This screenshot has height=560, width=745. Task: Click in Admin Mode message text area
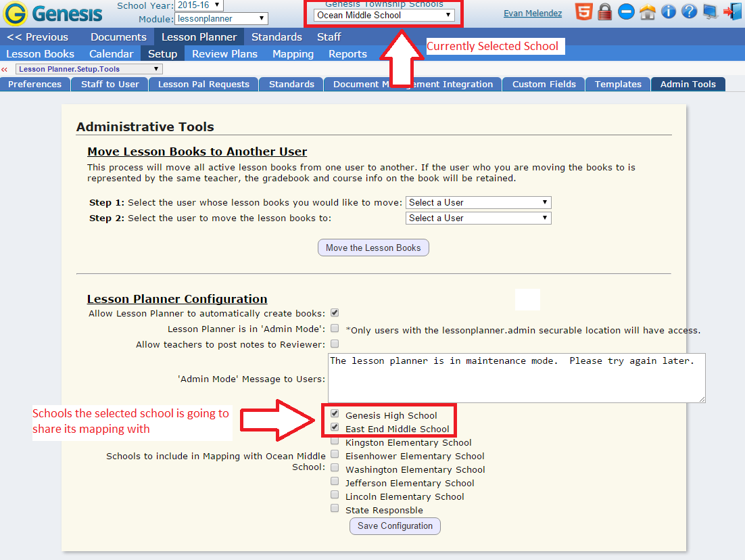coord(516,378)
